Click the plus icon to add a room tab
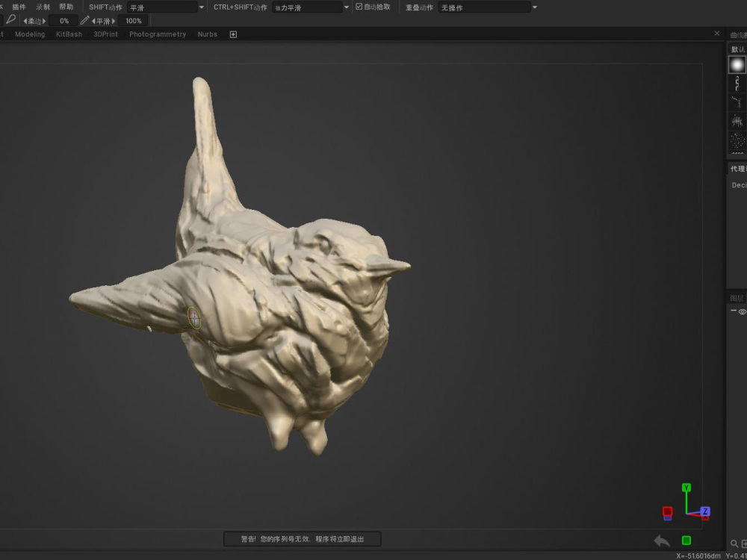747x560 pixels. point(233,34)
